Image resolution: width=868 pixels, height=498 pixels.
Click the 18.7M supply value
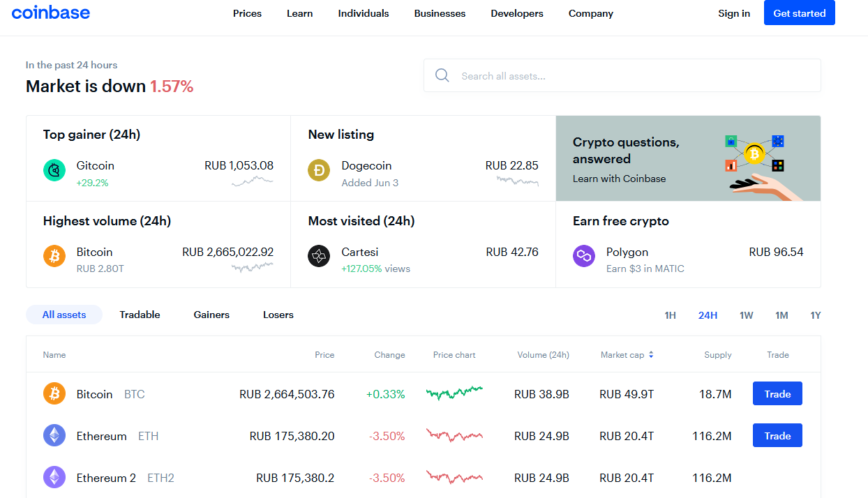point(715,394)
